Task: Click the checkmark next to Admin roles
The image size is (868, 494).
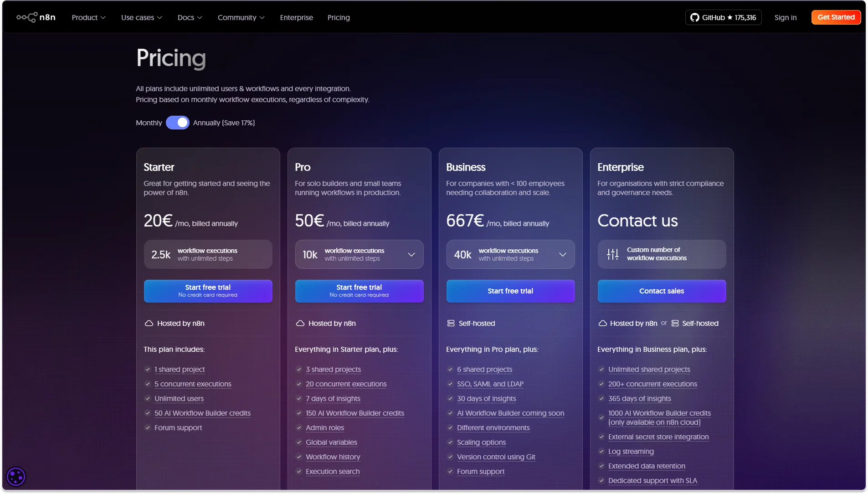Action: (x=299, y=427)
